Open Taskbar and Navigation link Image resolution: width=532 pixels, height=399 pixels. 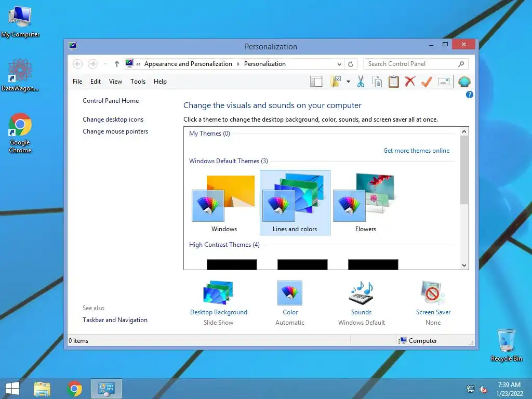(x=115, y=320)
